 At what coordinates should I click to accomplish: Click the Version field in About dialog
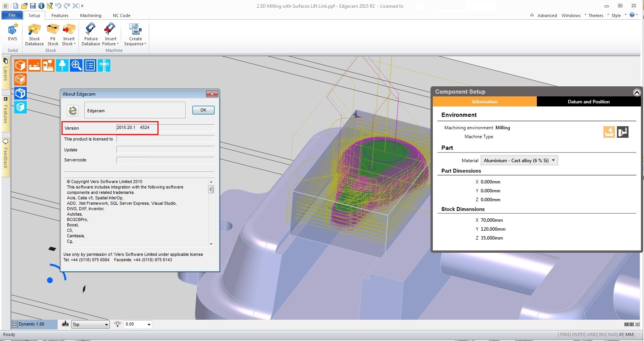coord(166,128)
